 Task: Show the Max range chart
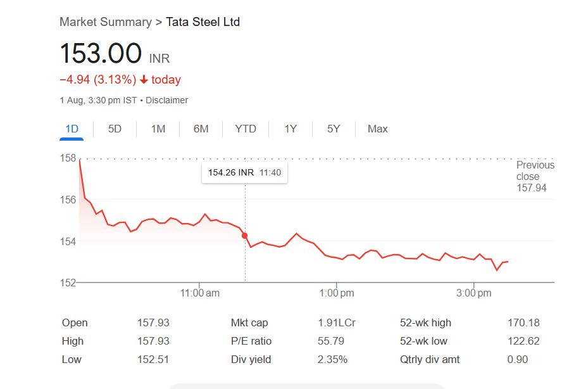(377, 129)
